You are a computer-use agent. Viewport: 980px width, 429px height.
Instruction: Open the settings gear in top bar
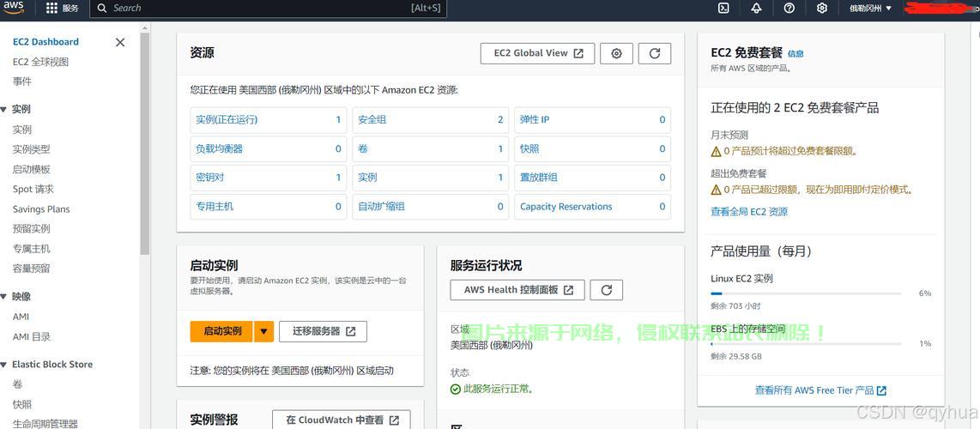(x=822, y=8)
